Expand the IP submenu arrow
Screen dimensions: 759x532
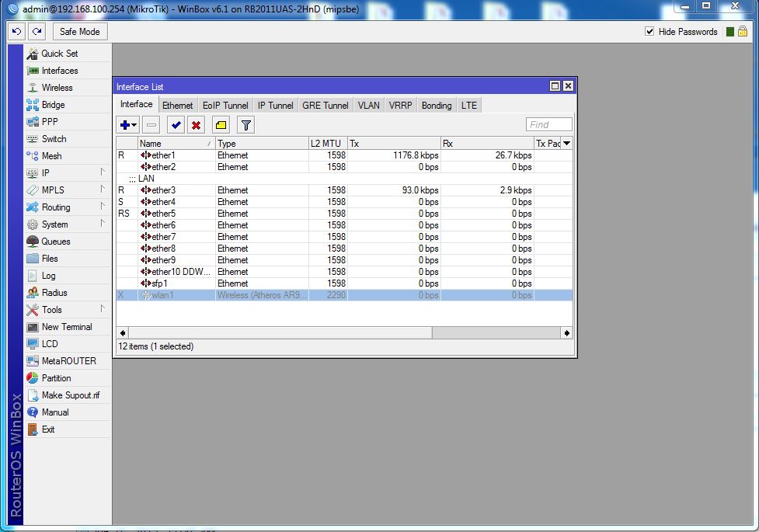coord(103,172)
